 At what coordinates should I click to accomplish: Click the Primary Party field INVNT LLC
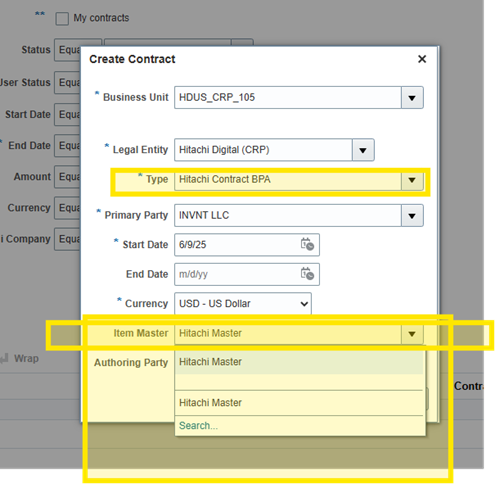pyautogui.click(x=288, y=216)
